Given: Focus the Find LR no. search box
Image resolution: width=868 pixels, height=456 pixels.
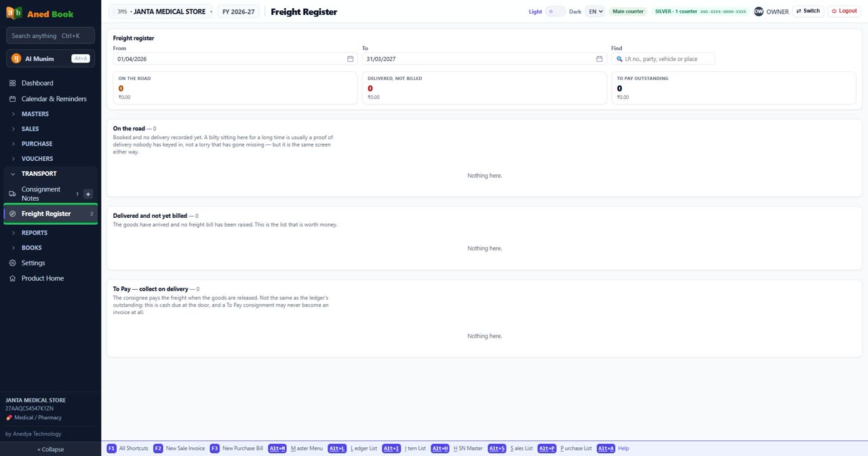Looking at the screenshot, I should point(663,59).
